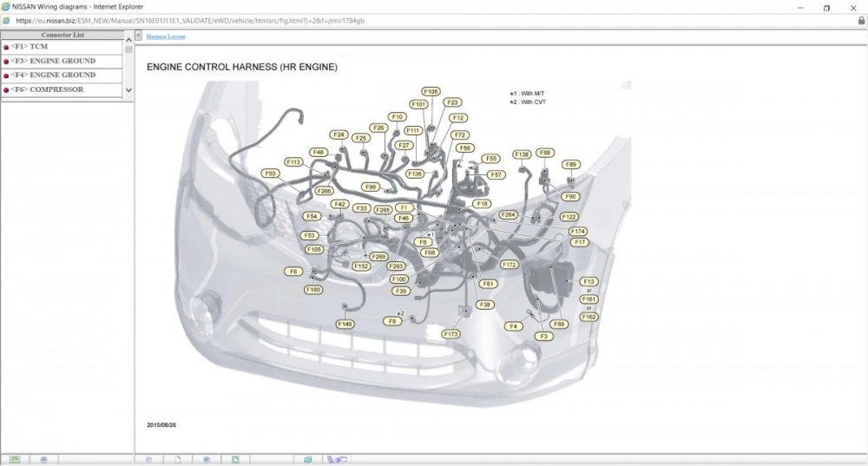The height and width of the screenshot is (466, 868).
Task: Click the greyed-out circle icon under the diagram pane
Action: (148, 460)
